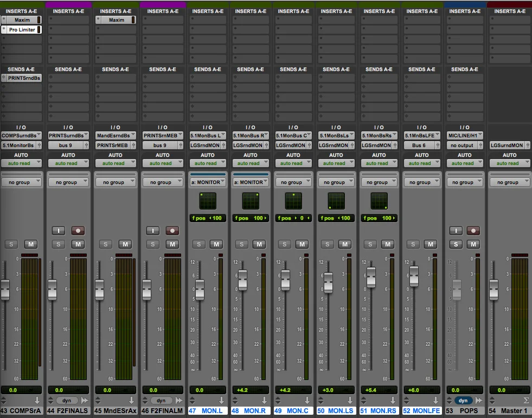Image resolution: width=532 pixels, height=418 pixels.
Task: Open no group selector on MON.C track
Action: [x=293, y=182]
